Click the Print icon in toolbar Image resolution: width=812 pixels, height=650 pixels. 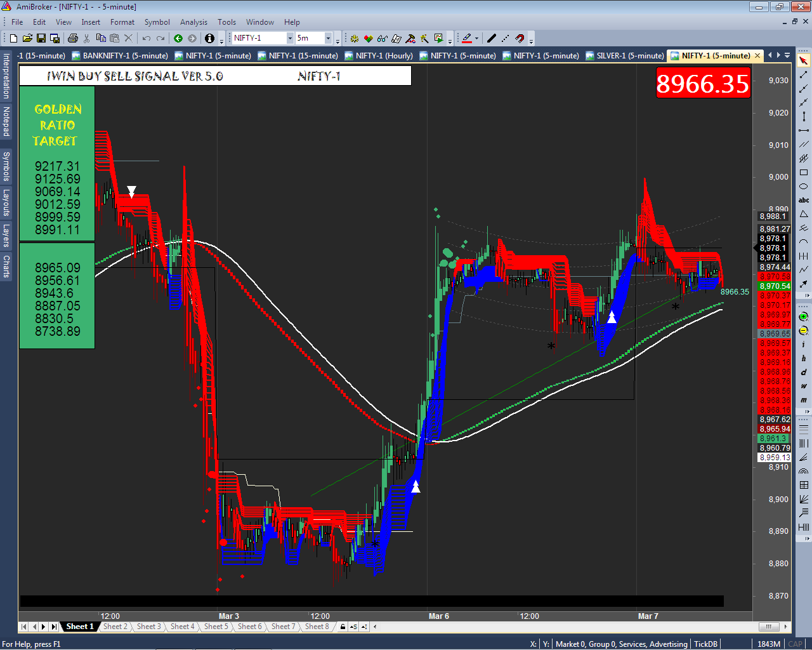click(x=73, y=38)
